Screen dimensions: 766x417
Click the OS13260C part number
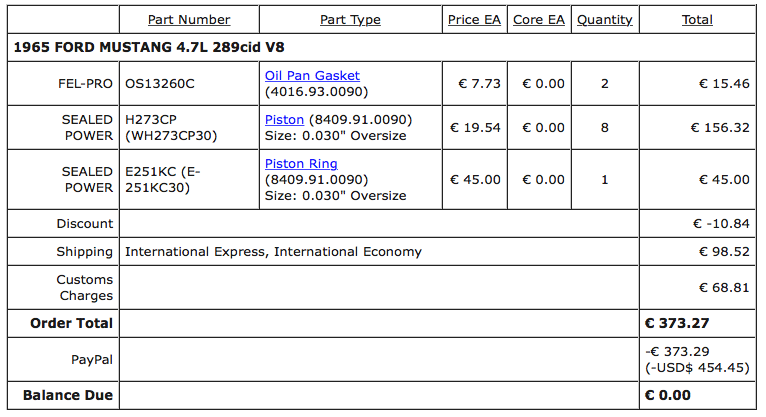coord(160,84)
